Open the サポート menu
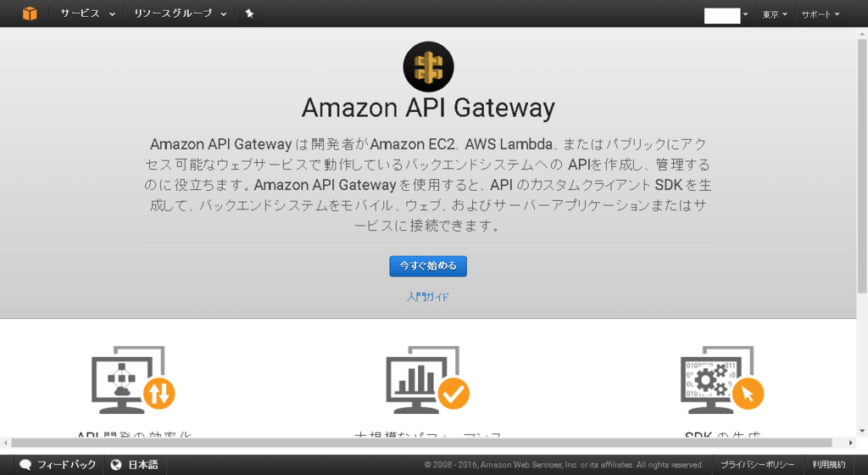Viewport: 868px width, 475px height. coord(821,14)
